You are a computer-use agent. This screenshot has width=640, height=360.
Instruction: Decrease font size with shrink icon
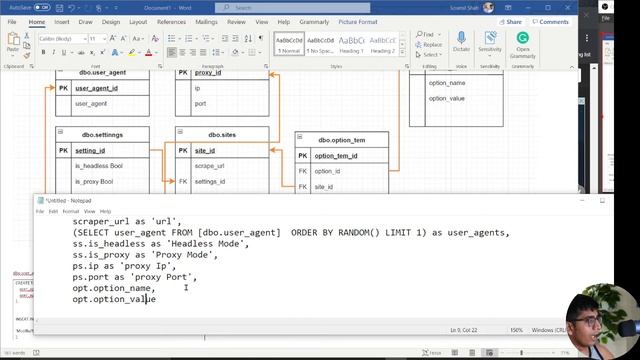pyautogui.click(x=123, y=38)
